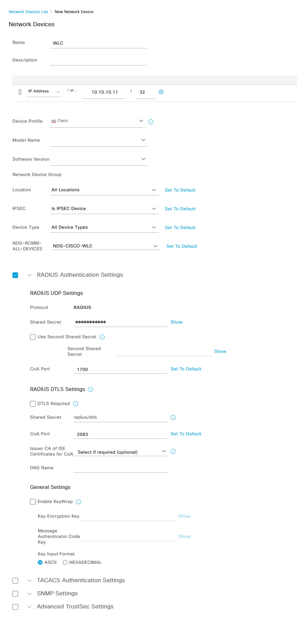Set CoA Port 1700 to default

[x=186, y=369]
